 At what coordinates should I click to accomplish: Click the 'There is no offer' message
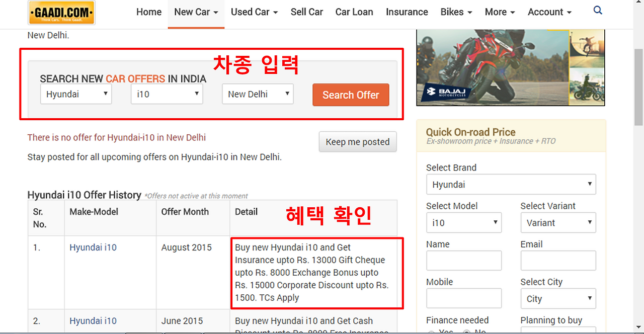tap(117, 137)
